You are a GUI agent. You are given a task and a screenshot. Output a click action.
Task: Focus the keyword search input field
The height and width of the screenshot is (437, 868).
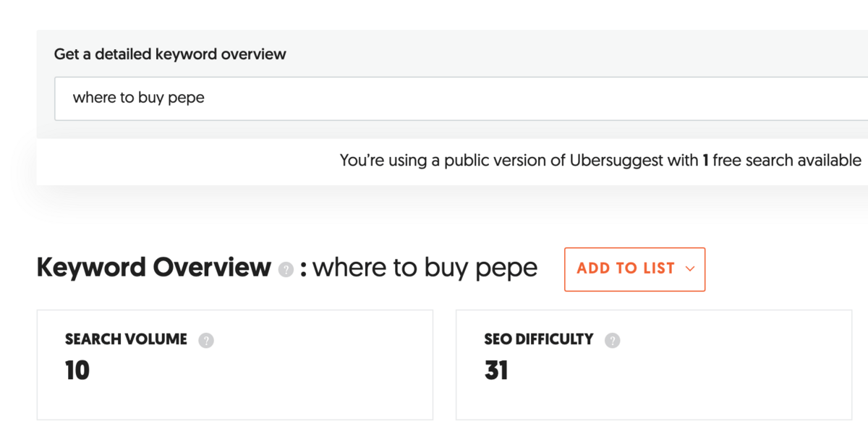point(434,98)
